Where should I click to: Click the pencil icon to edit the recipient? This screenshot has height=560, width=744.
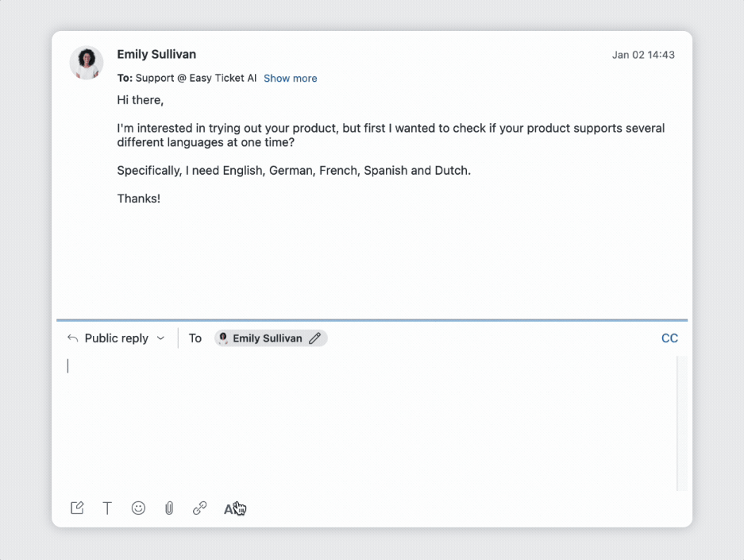pyautogui.click(x=315, y=338)
